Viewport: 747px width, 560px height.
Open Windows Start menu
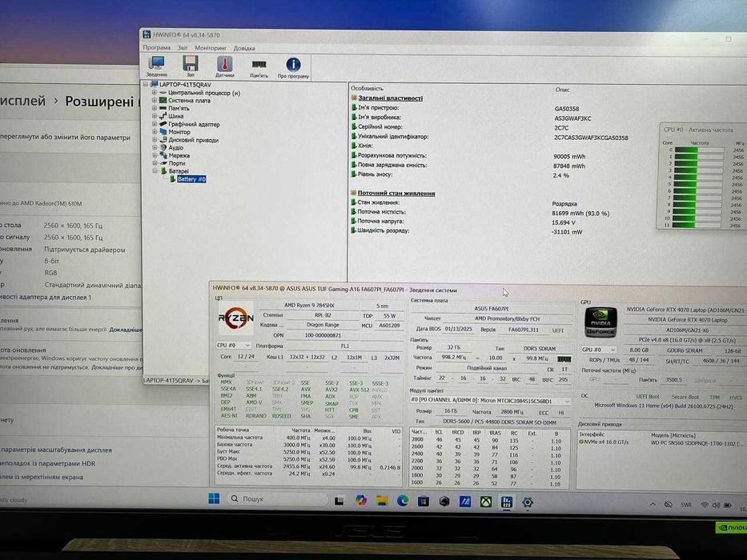(214, 498)
